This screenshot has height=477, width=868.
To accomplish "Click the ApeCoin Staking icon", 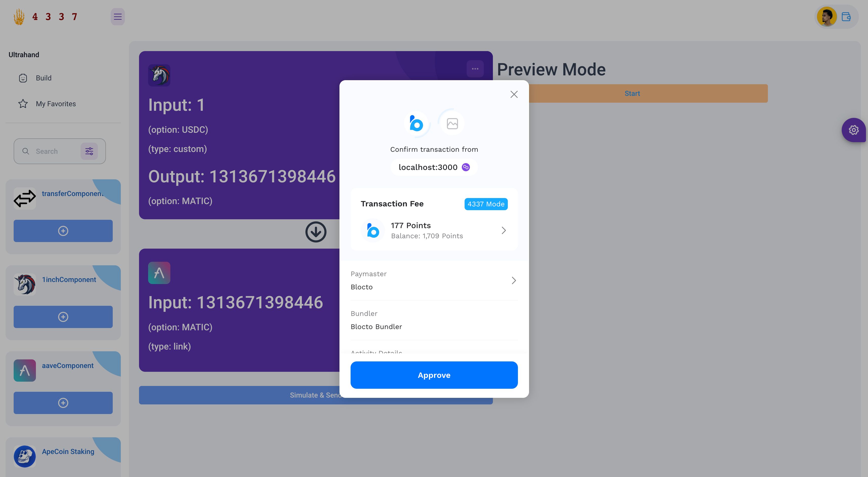I will pos(24,456).
